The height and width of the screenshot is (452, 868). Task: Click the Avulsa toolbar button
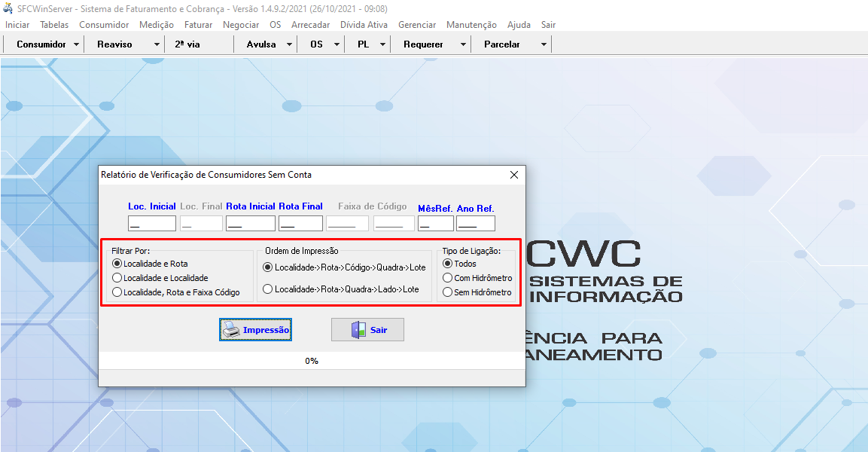260,44
